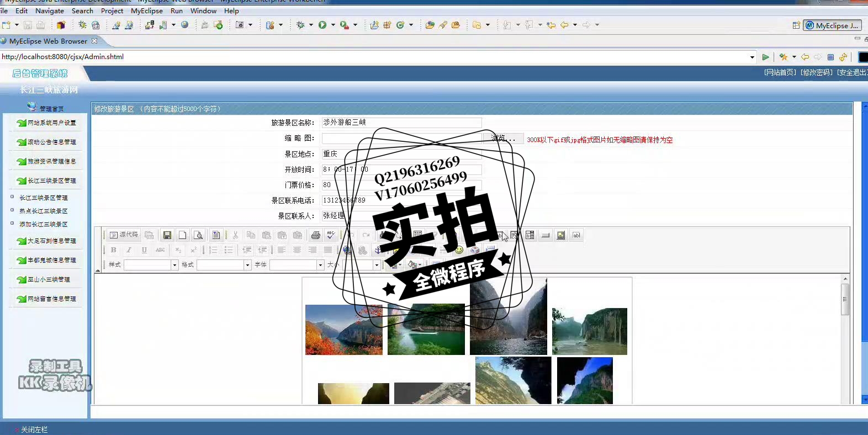868x435 pixels.
Task: Open the MyEclipse J... perspective button
Action: point(832,25)
